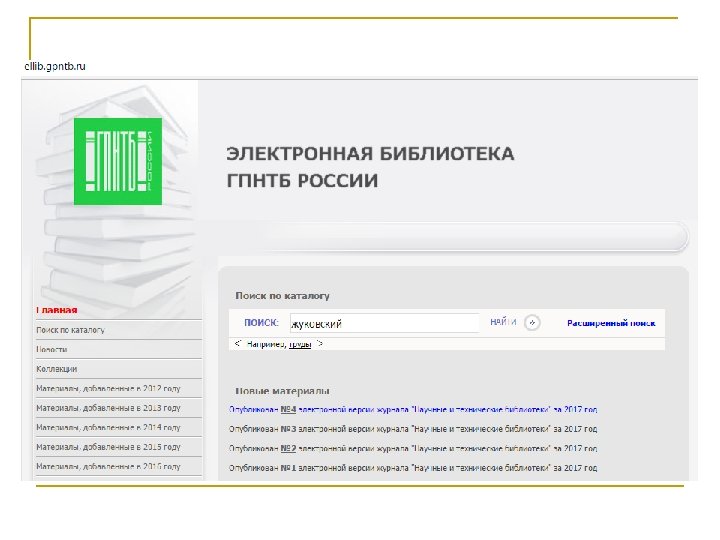Open the Расширенный поиск link

click(611, 323)
